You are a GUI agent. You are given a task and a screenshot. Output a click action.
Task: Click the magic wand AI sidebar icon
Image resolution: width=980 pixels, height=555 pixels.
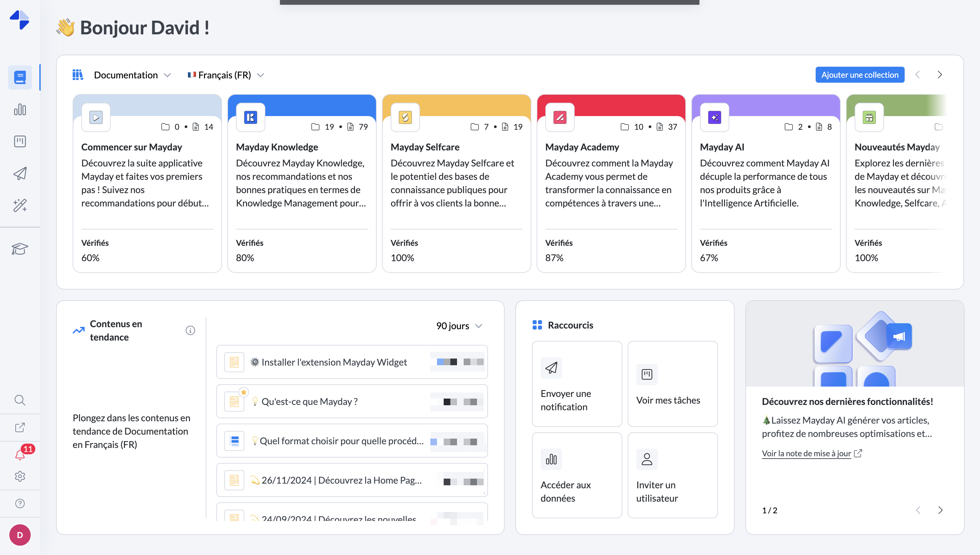click(x=20, y=205)
